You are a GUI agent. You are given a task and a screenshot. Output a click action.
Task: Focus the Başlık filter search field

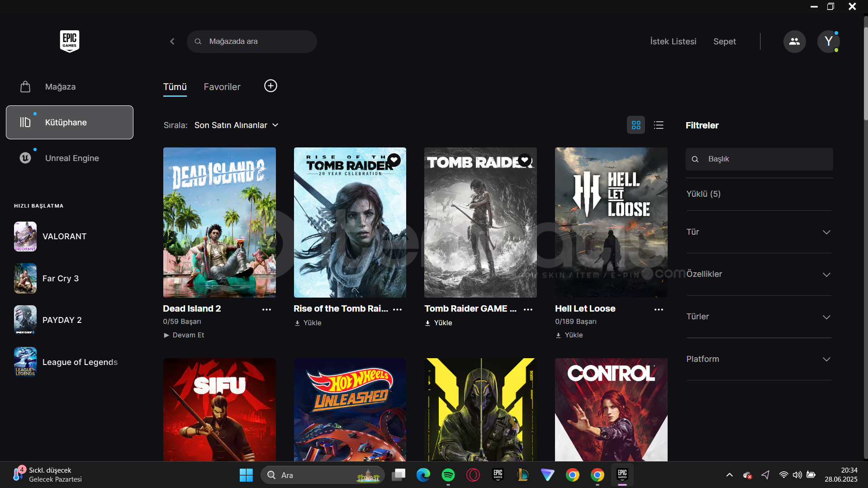(x=759, y=159)
